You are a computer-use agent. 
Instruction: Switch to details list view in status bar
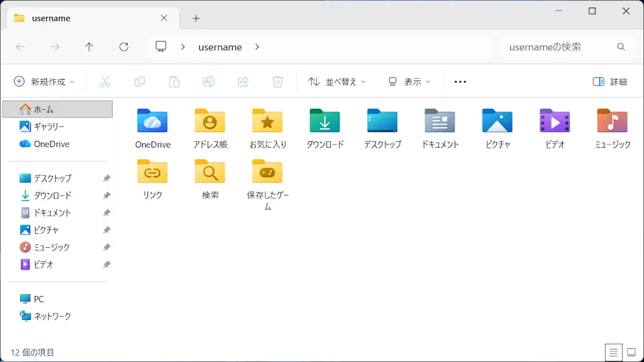(614, 353)
